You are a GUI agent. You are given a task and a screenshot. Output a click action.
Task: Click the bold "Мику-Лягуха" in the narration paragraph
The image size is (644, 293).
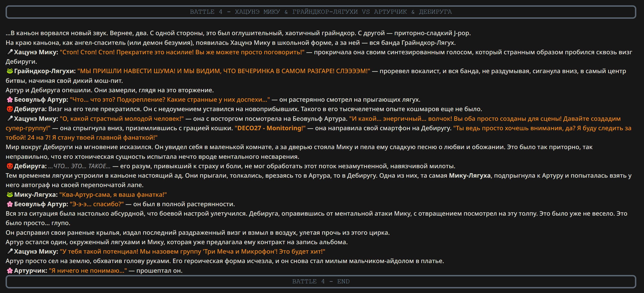[470, 176]
